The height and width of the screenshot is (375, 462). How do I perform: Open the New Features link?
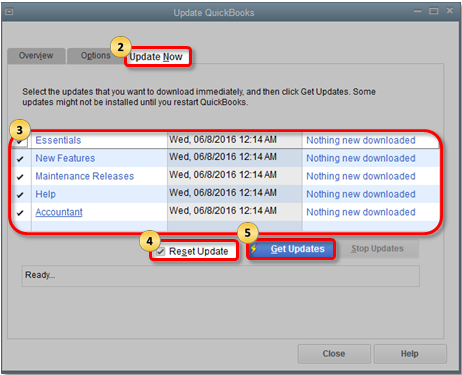pos(65,158)
